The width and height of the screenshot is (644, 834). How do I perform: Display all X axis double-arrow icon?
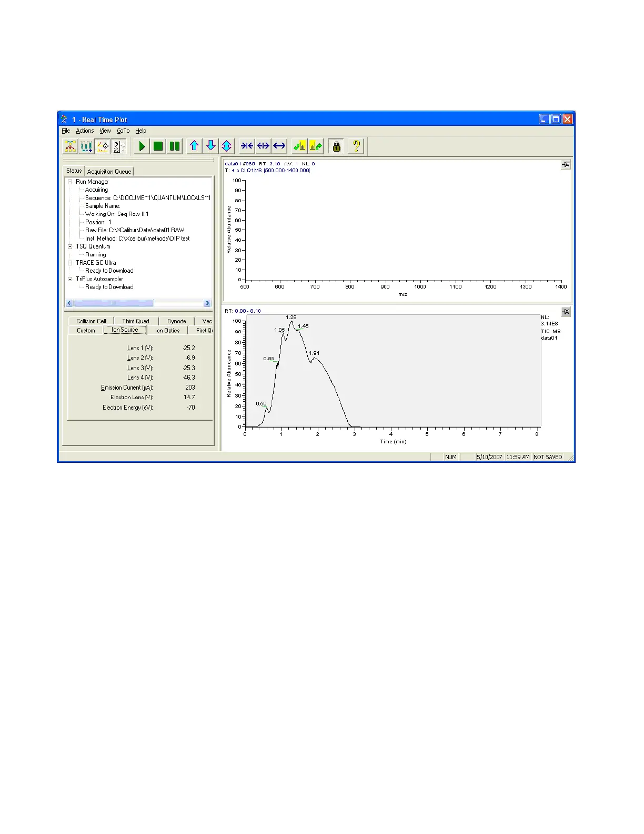[x=279, y=146]
